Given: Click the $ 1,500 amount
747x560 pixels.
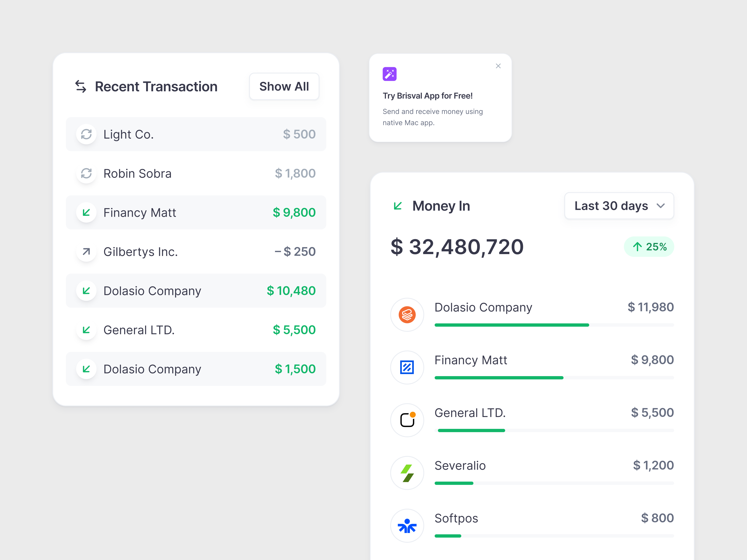Looking at the screenshot, I should click(295, 369).
